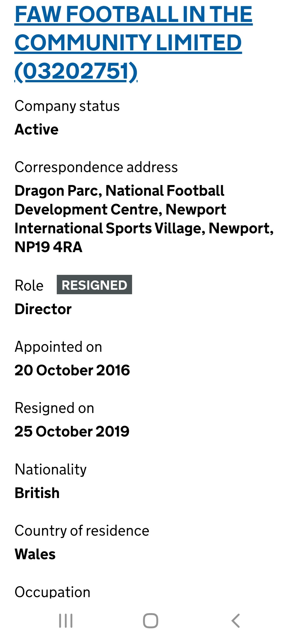Select the Director role value
Viewport: 303px width, 644px height.
(x=43, y=309)
